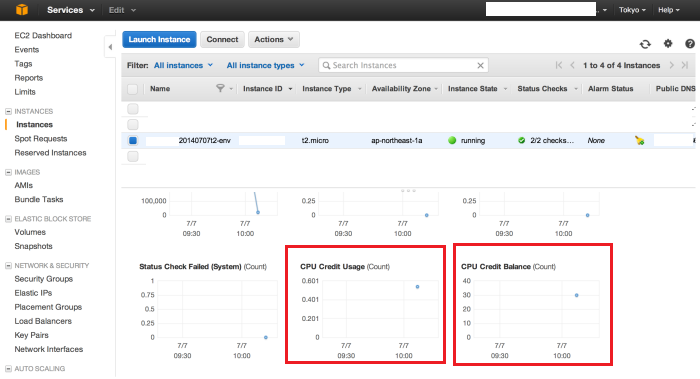Collapse the NETWORK & SECURITY section

pos(8,266)
